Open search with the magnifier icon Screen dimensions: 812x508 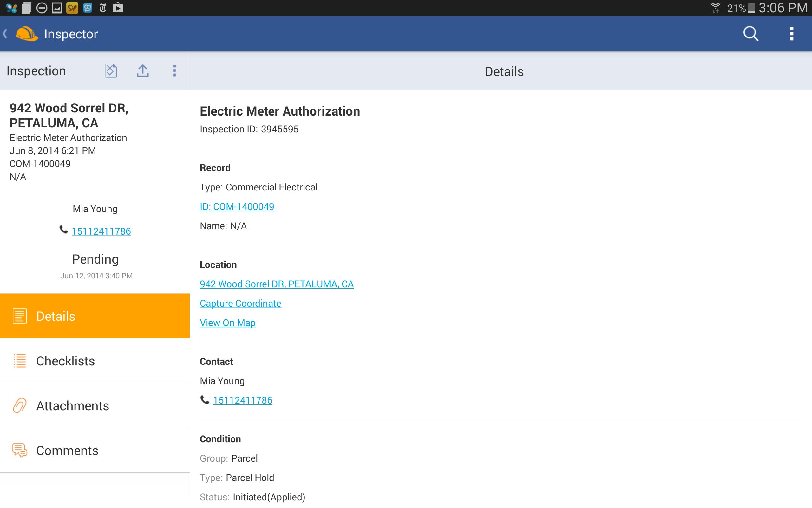coord(750,34)
